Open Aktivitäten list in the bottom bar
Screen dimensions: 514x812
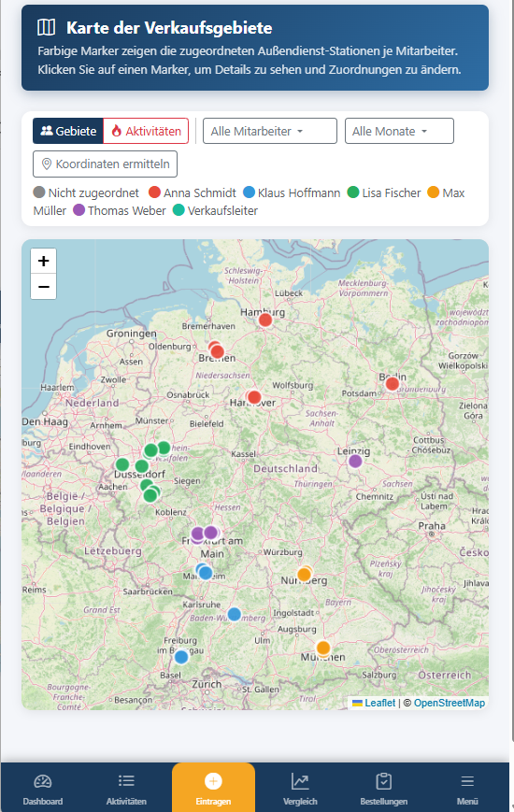126,789
